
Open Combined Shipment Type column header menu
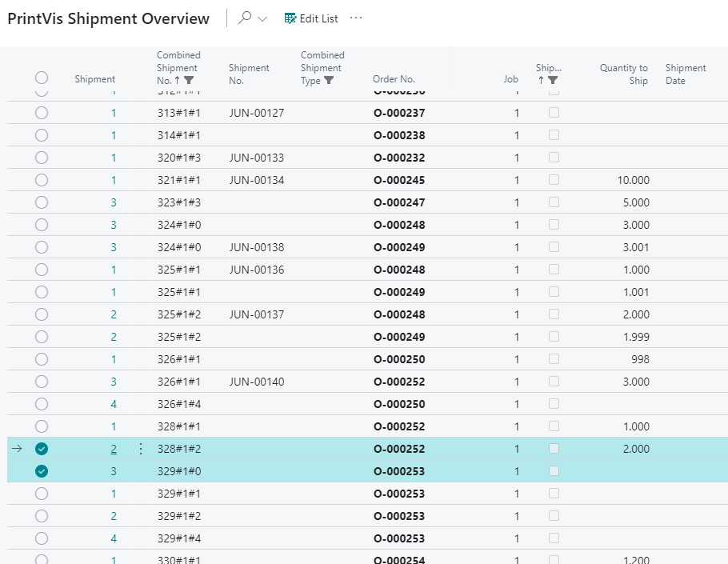(322, 68)
